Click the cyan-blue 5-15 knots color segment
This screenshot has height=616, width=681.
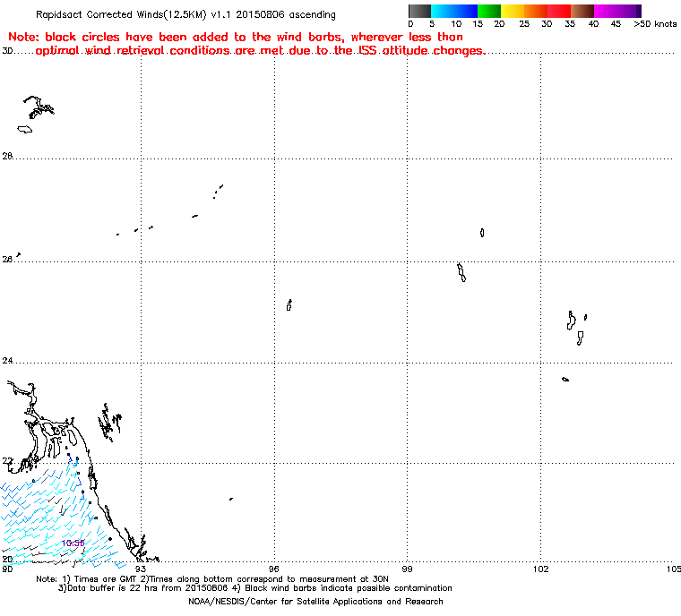(454, 11)
